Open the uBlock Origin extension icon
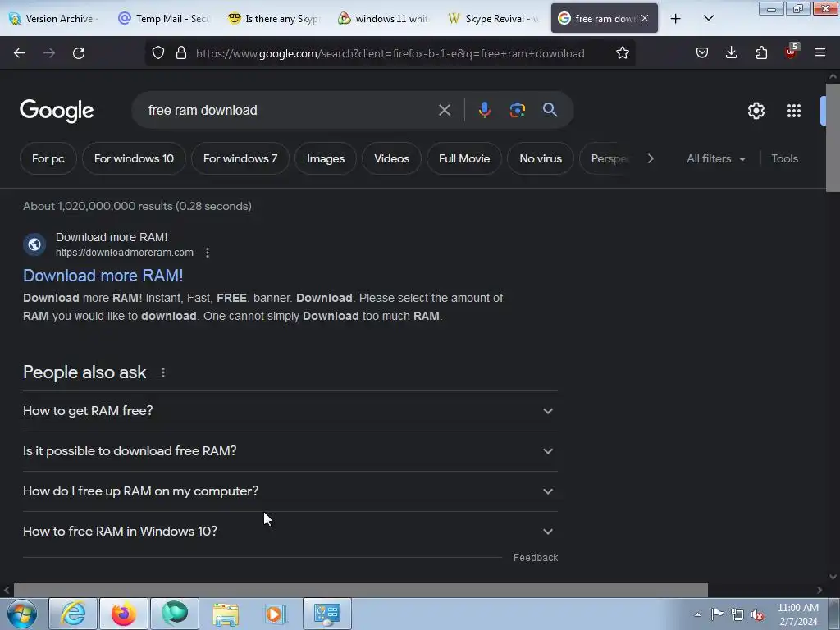Image resolution: width=840 pixels, height=630 pixels. 792,52
